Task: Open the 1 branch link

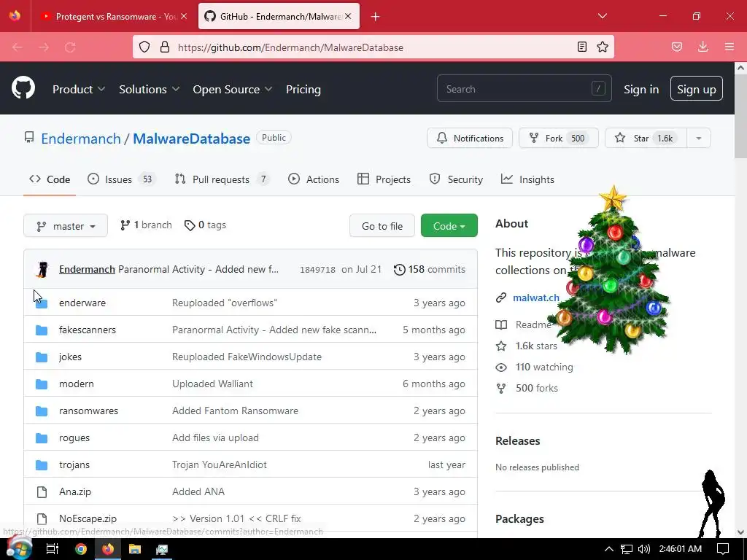Action: point(146,225)
